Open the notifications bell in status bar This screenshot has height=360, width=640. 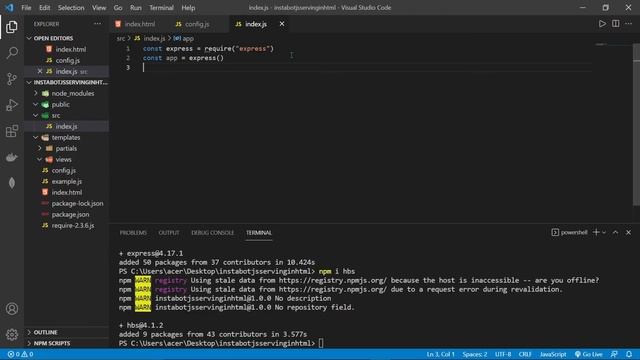(629, 354)
